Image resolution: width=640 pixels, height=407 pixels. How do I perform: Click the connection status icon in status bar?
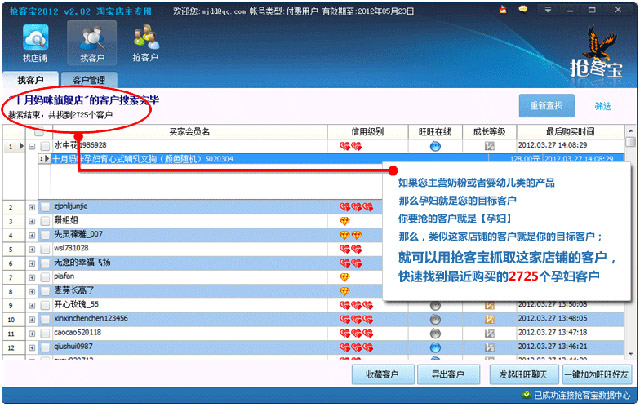[527, 394]
